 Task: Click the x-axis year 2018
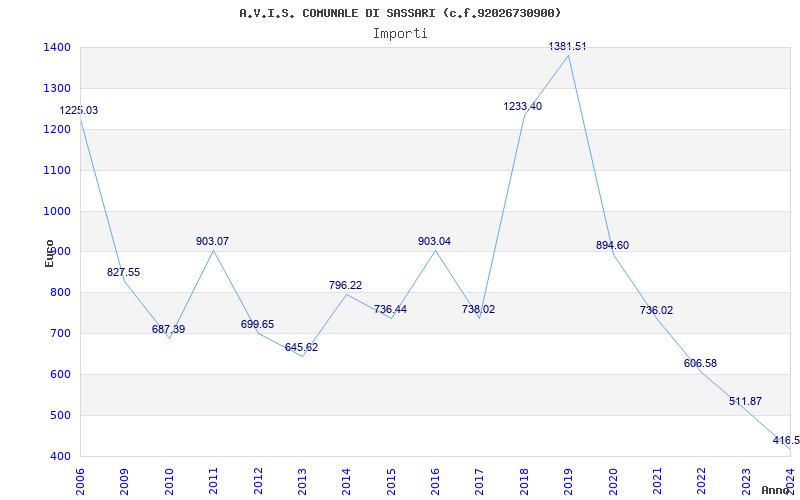point(524,482)
